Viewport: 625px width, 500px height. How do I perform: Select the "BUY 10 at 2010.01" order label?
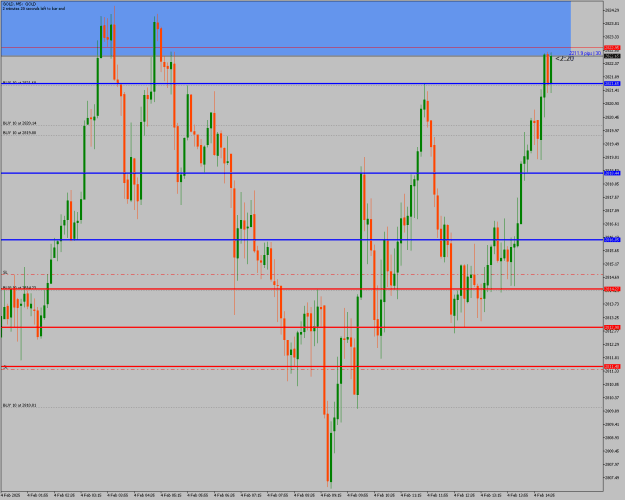pyautogui.click(x=20, y=405)
